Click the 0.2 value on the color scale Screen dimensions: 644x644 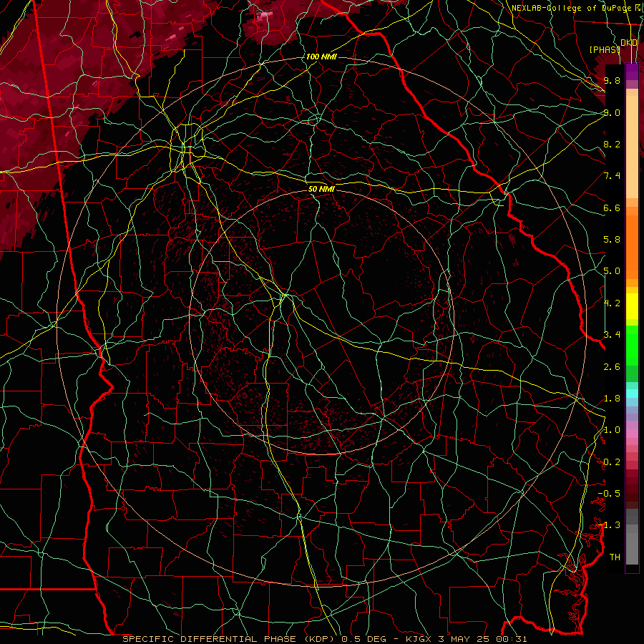[x=612, y=462]
